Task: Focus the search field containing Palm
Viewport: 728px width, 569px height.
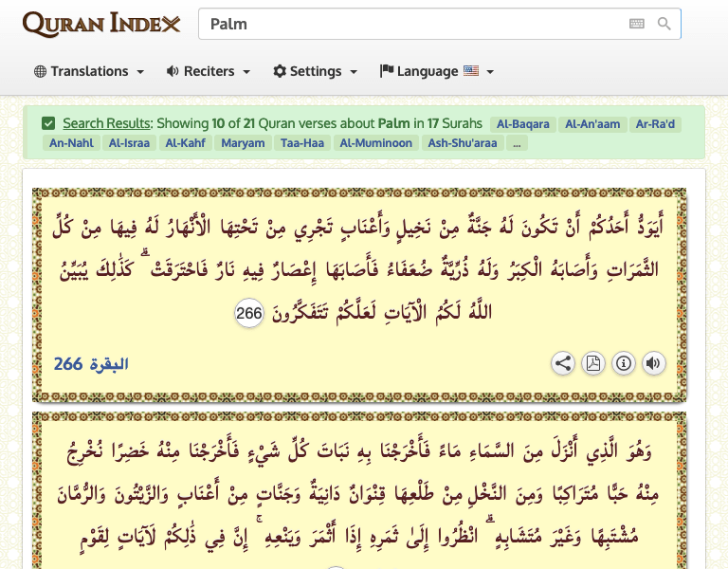Action: 408,24
